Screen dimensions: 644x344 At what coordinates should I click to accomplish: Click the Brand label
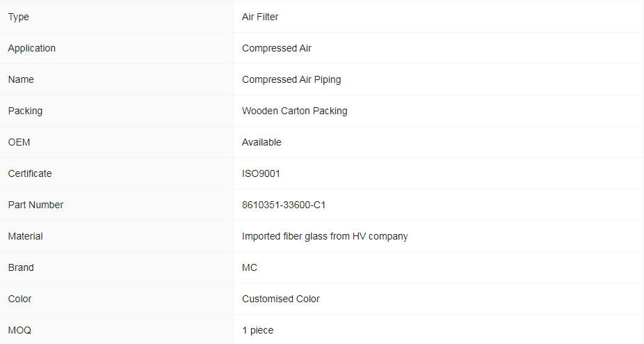coord(21,267)
